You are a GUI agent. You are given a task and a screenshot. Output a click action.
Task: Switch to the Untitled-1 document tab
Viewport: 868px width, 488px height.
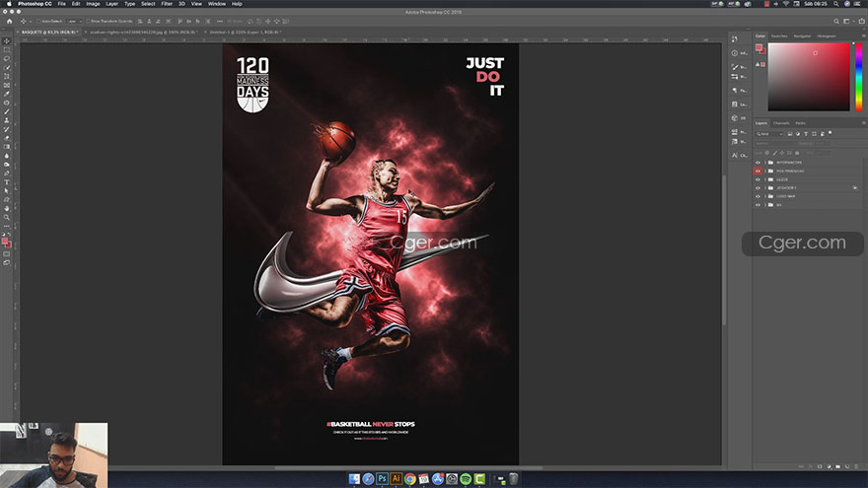click(245, 33)
